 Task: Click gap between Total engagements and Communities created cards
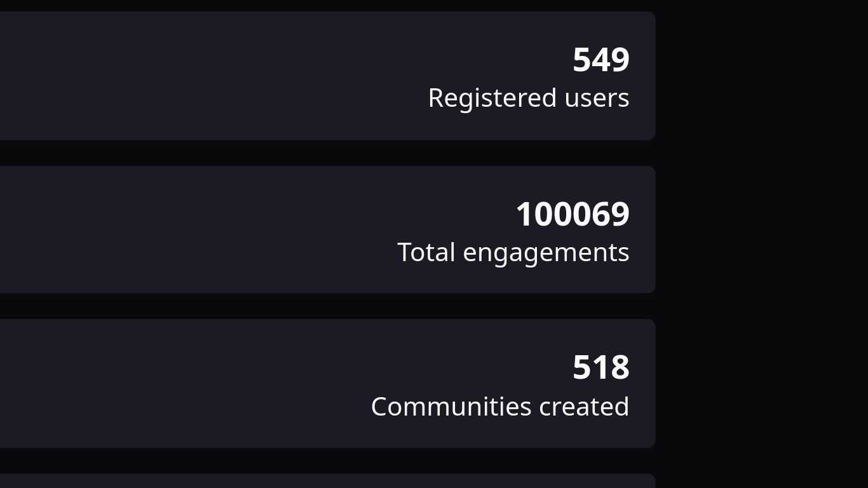pyautogui.click(x=327, y=306)
